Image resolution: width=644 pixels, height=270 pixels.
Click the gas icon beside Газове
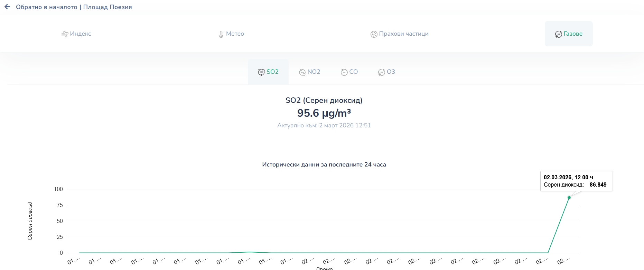pos(558,34)
